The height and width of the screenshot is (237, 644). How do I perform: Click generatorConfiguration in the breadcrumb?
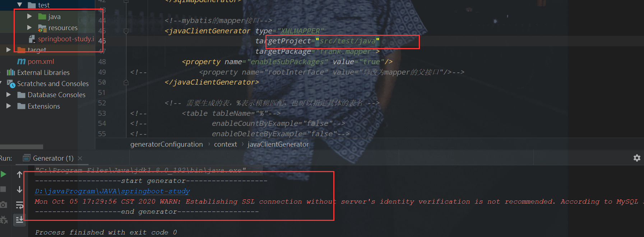pos(166,144)
